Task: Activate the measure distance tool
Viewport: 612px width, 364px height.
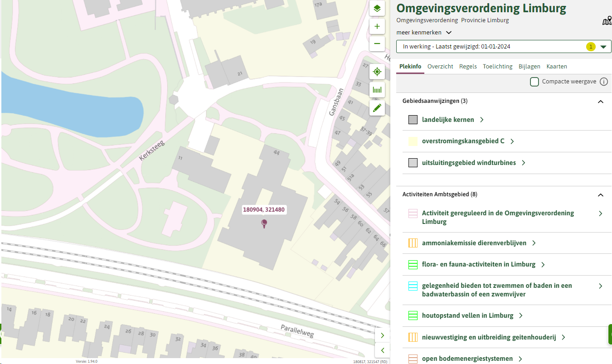Action: (377, 90)
